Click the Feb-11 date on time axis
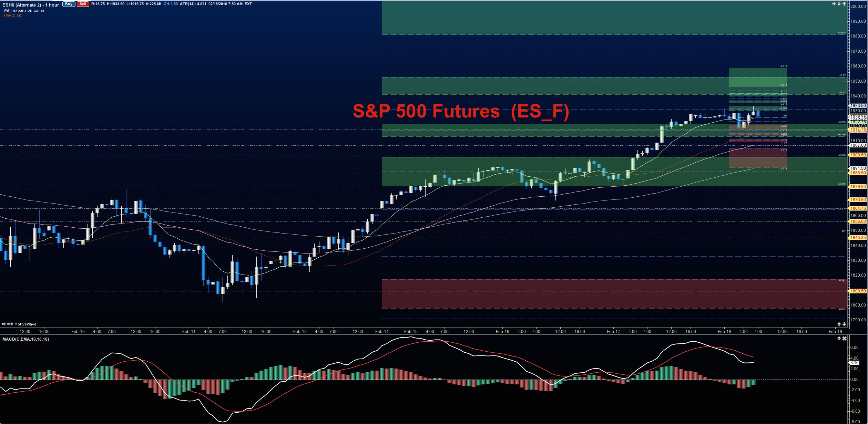This screenshot has width=868, height=424. (189, 332)
